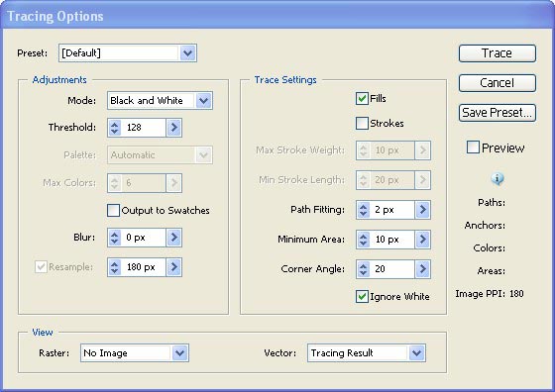Enable the Preview checkbox

click(x=474, y=147)
